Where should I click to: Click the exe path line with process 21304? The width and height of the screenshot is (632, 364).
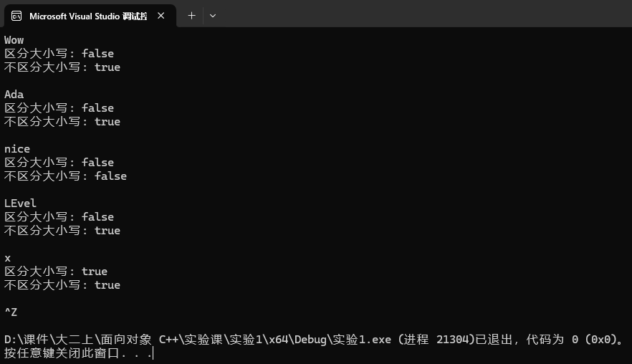pos(314,340)
